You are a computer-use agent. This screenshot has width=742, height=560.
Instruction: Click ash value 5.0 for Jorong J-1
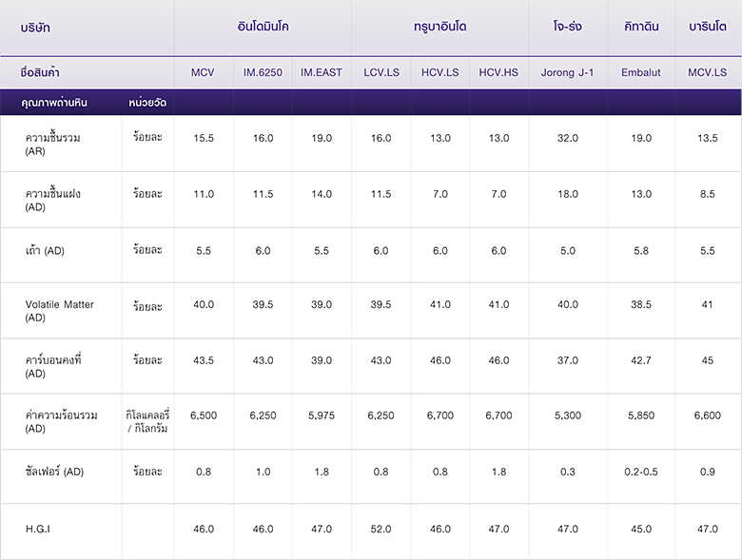pos(568,251)
